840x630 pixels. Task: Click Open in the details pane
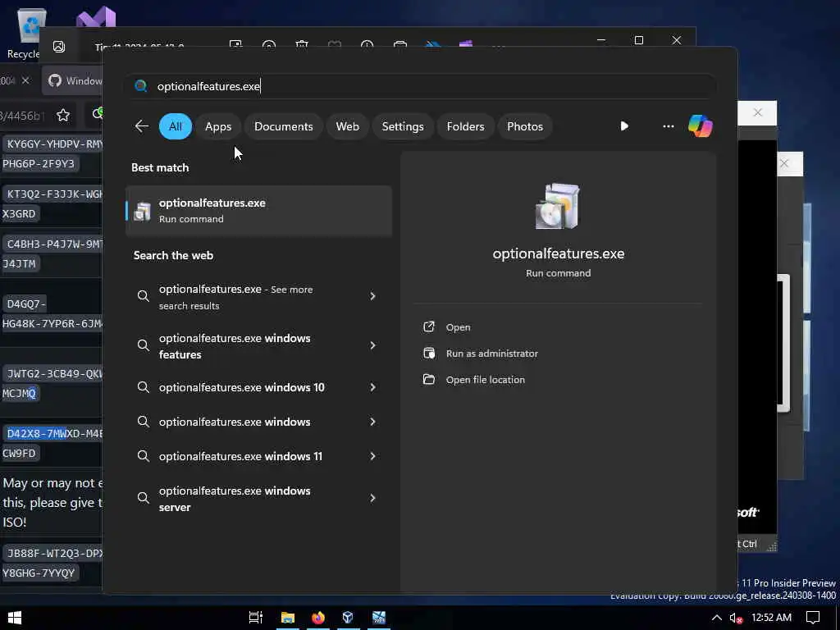(458, 327)
